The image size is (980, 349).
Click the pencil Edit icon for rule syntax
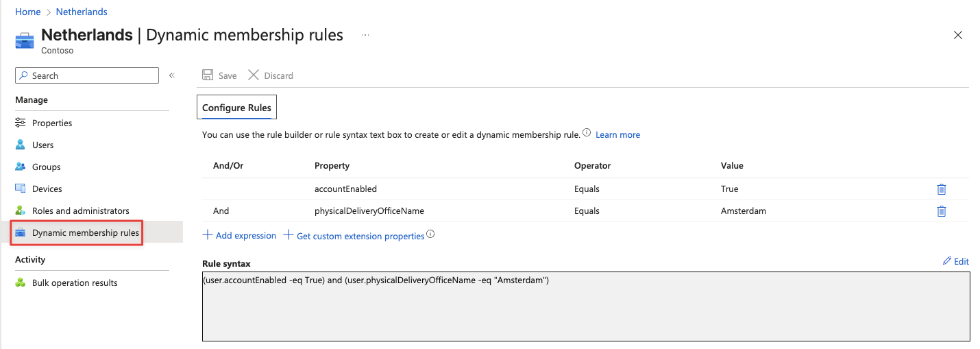click(x=947, y=261)
